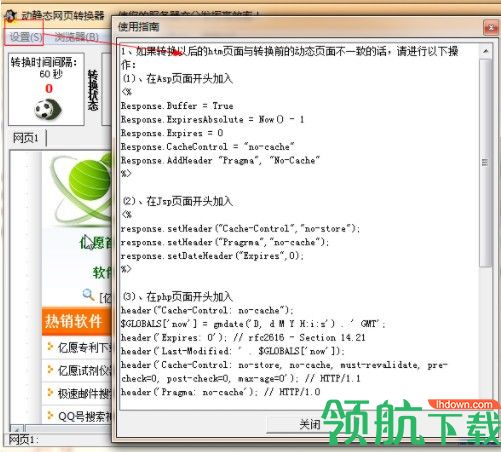Click the scrollbar up arrow in the guide
Screen dimensions: 501x452
tap(485, 51)
